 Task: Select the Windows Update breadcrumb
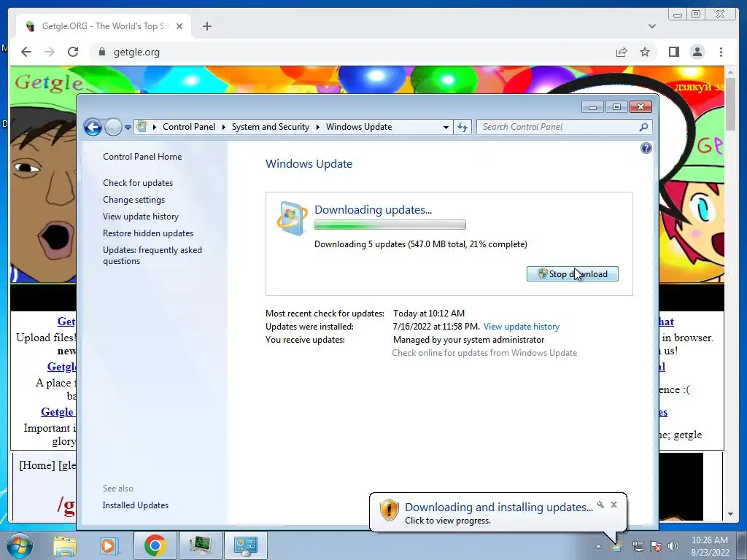pos(359,127)
